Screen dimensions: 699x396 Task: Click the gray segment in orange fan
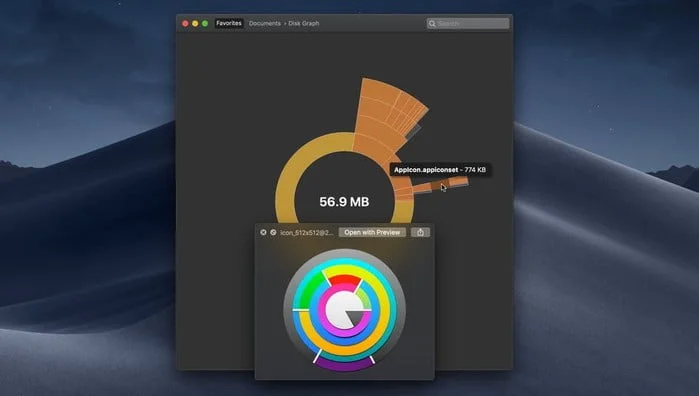(413, 132)
